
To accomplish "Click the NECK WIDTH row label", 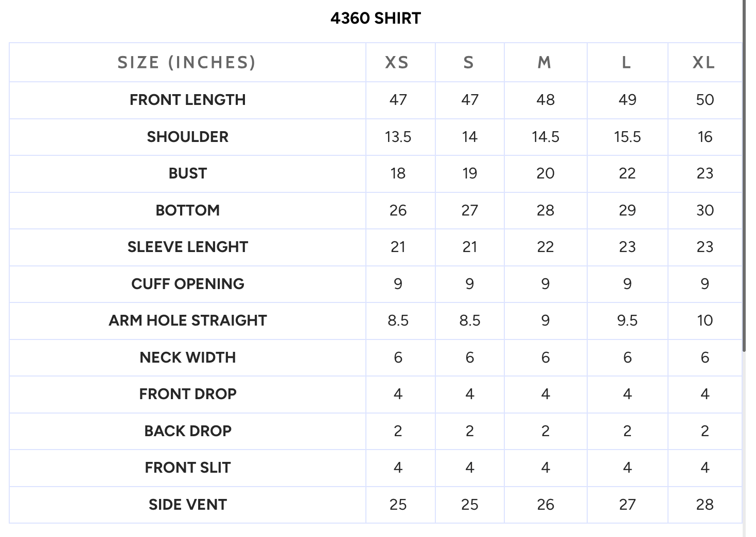I will coord(187,357).
